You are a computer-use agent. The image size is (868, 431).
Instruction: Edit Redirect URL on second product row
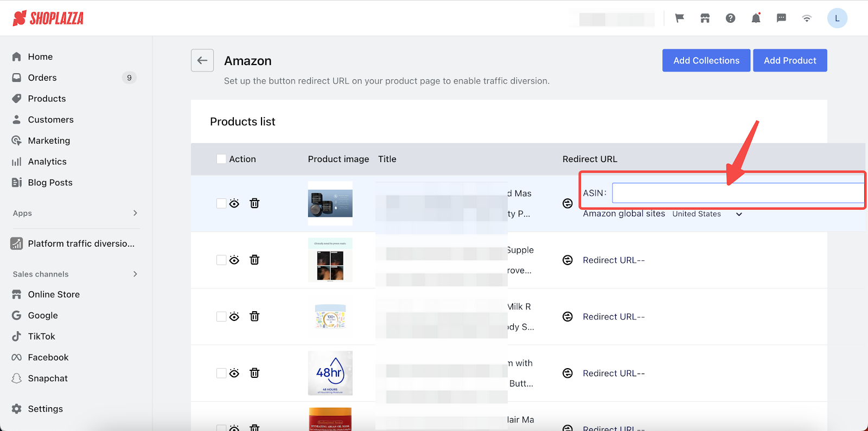614,260
